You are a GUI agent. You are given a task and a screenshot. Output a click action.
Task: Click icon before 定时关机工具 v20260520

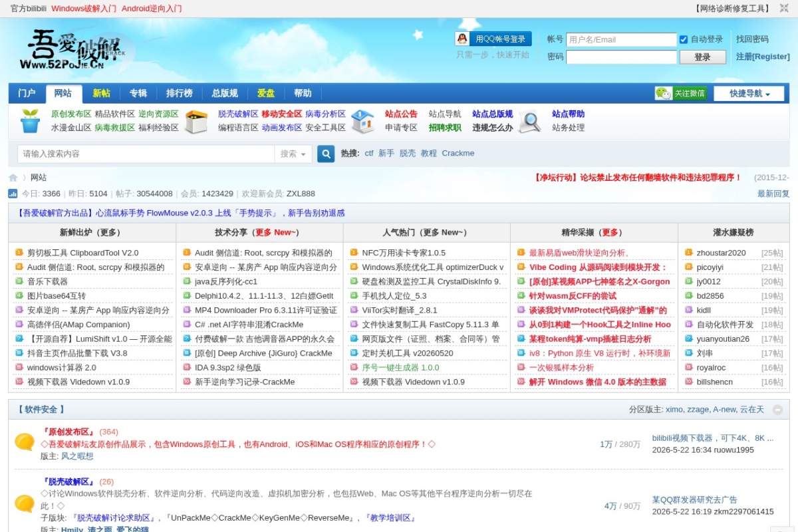(x=354, y=353)
